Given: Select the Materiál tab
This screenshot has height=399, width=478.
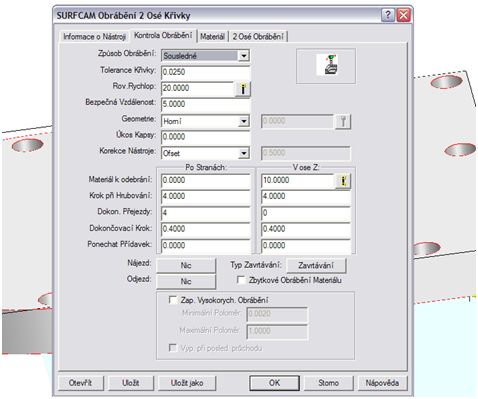Looking at the screenshot, I should [x=212, y=37].
